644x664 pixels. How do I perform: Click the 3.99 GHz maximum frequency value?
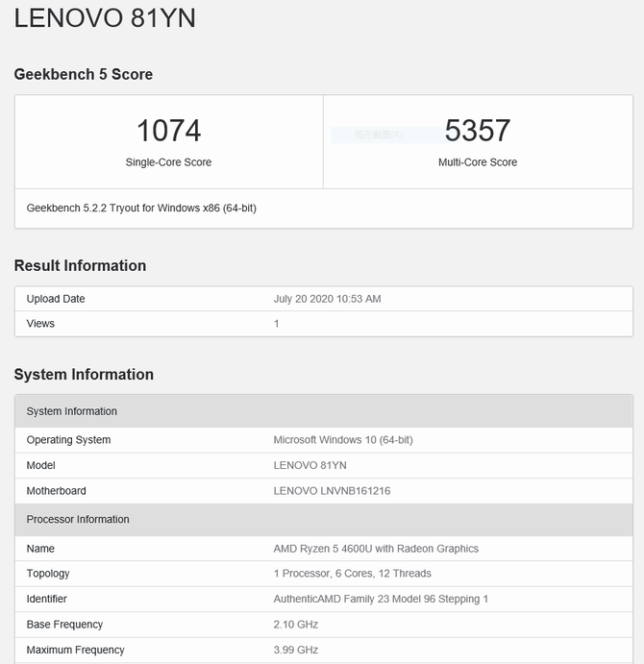coord(295,650)
